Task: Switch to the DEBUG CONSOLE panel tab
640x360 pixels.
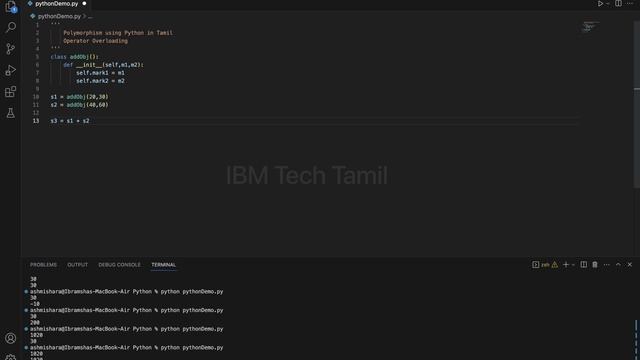Action: 119,265
